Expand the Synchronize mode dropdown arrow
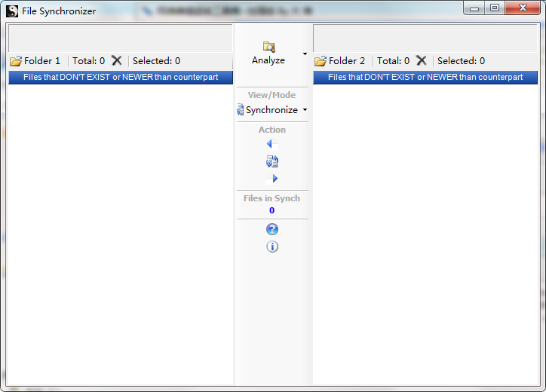 pyautogui.click(x=305, y=109)
